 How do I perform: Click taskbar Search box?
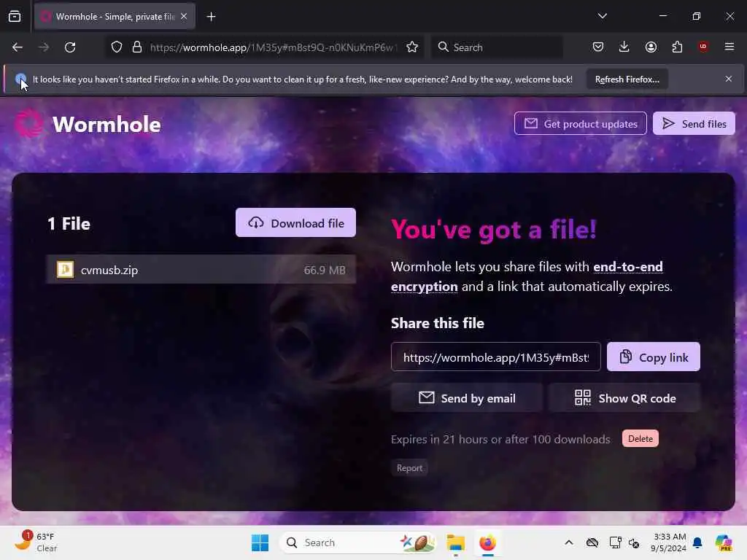[x=357, y=542]
